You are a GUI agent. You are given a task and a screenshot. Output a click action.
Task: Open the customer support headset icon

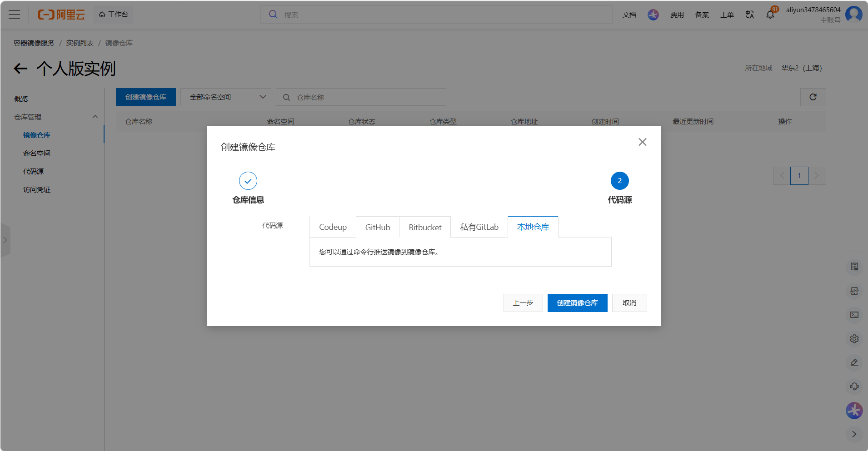coord(854,387)
